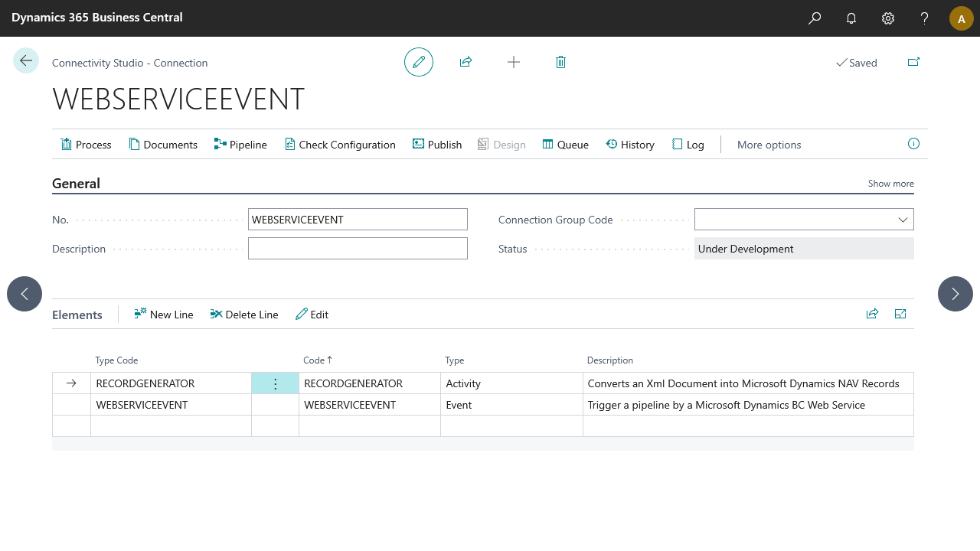The width and height of the screenshot is (980, 551).
Task: Click the Event type cell
Action: tap(511, 405)
